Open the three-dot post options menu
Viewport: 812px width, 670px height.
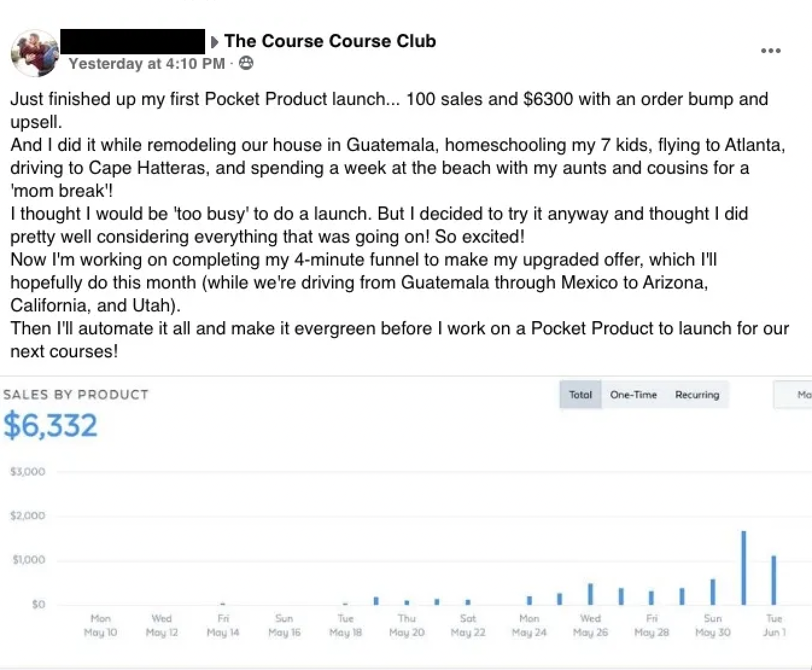tap(770, 51)
